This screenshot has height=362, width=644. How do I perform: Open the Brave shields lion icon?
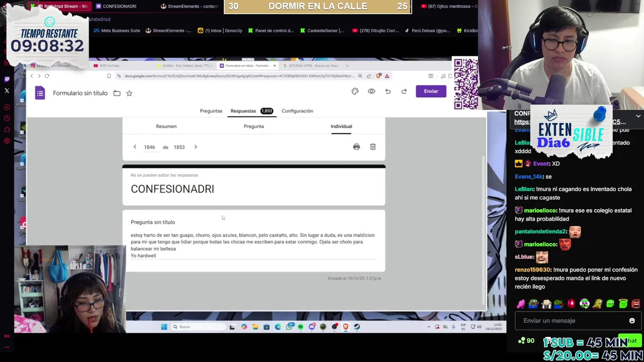[x=378, y=76]
